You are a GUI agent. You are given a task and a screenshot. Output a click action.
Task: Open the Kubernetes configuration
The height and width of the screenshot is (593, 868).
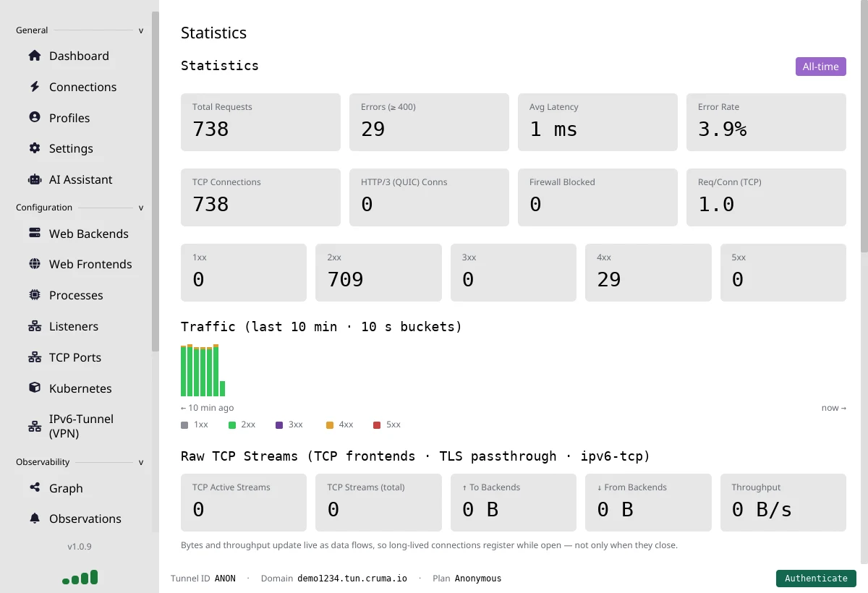[x=79, y=388]
